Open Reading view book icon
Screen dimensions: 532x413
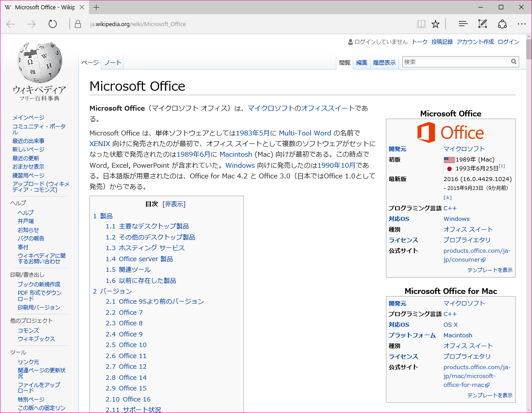coord(421,24)
